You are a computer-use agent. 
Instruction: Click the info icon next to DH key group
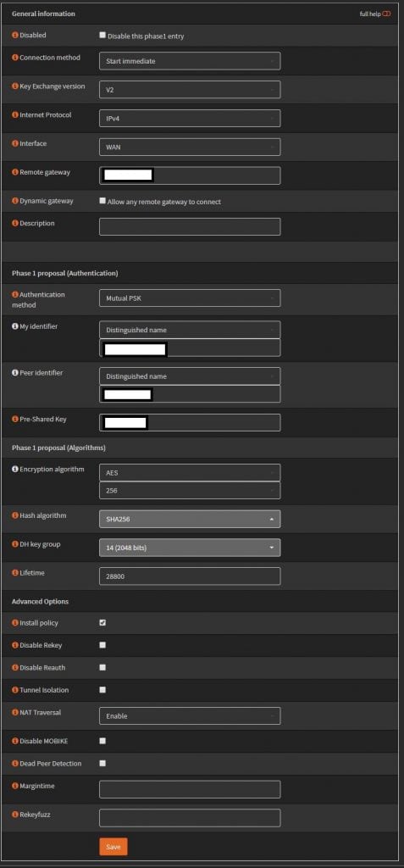(x=15, y=544)
